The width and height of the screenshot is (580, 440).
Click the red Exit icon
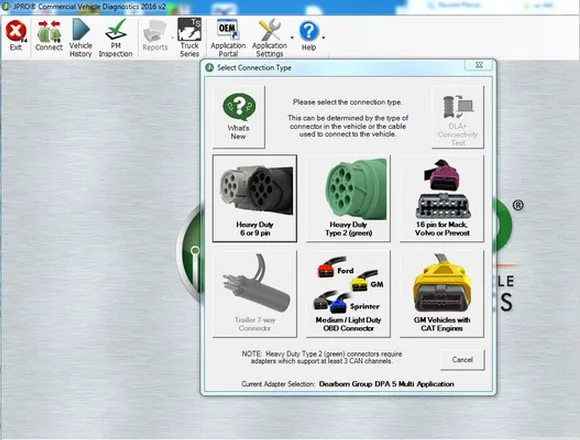[x=16, y=37]
